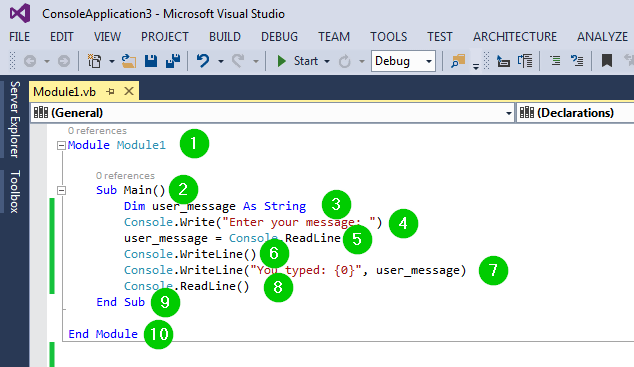This screenshot has height=367, width=634.
Task: Click the New Project toolbar icon
Action: 95,61
